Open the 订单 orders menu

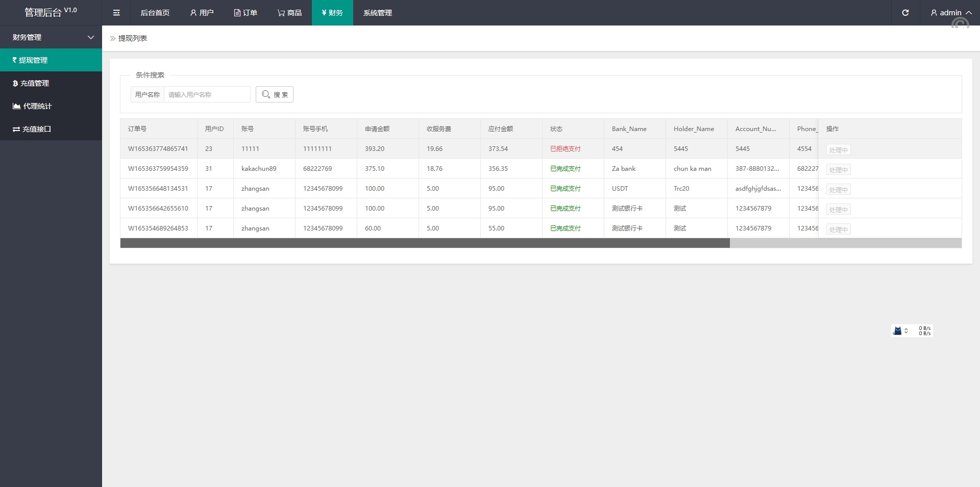[x=246, y=13]
